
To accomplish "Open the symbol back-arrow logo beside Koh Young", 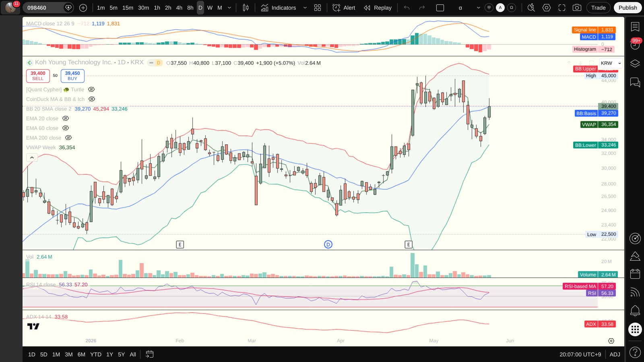I will tap(30, 63).
